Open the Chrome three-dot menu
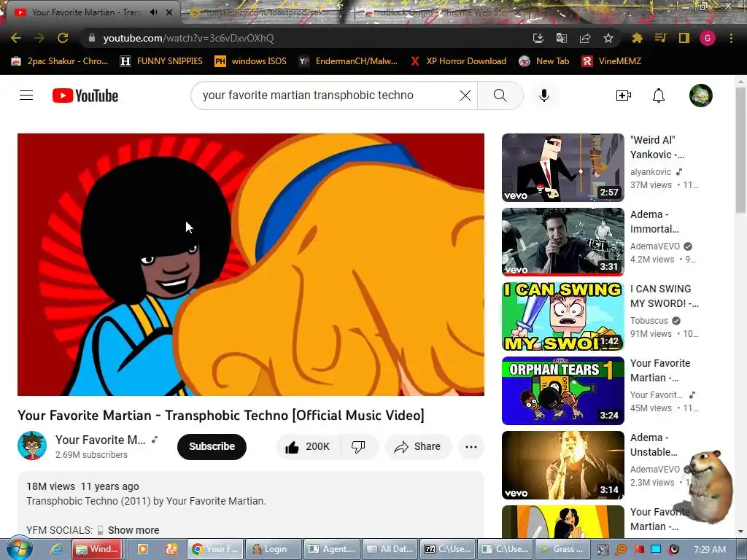747x560 pixels. click(731, 38)
